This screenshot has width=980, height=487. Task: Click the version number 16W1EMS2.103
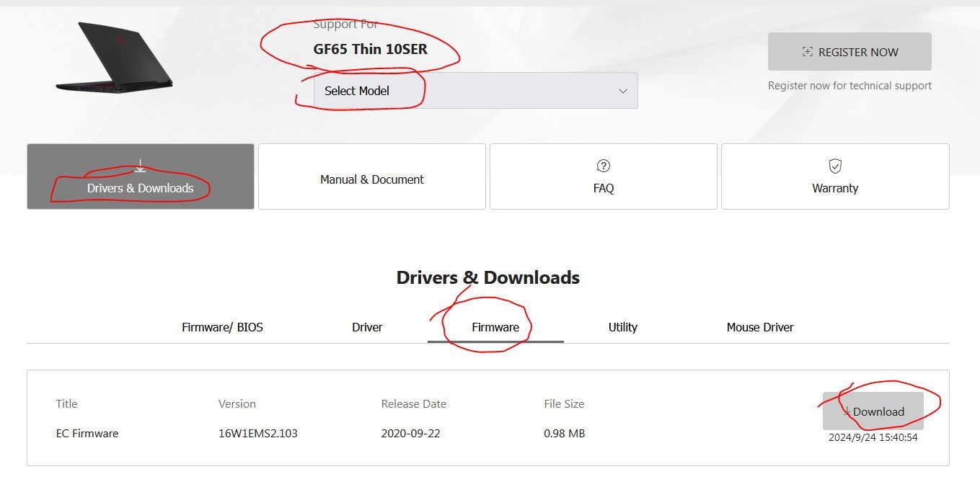click(258, 434)
